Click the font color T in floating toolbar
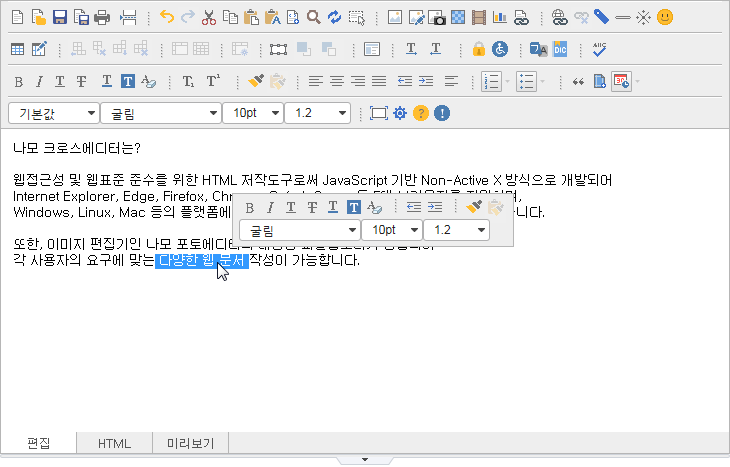This screenshot has height=467, width=730. coord(332,207)
